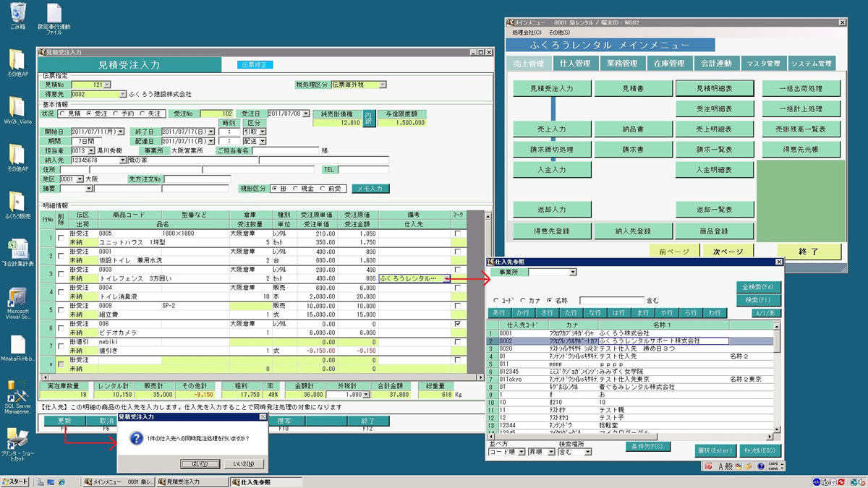Open 売上入力 from the main menu

tap(553, 129)
